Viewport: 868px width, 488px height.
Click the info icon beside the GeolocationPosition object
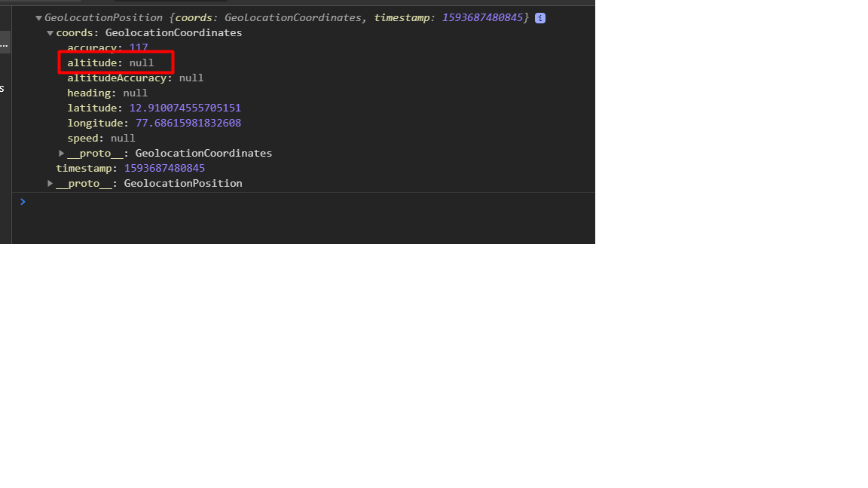click(539, 17)
